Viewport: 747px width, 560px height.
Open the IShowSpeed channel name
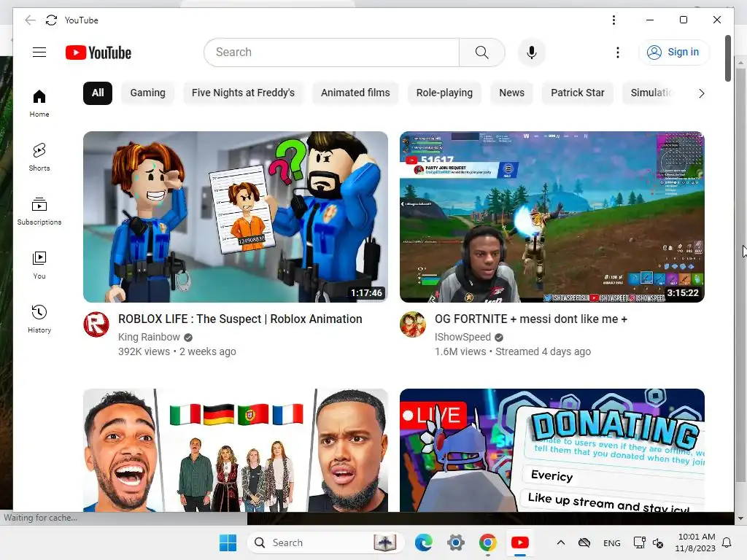[462, 337]
